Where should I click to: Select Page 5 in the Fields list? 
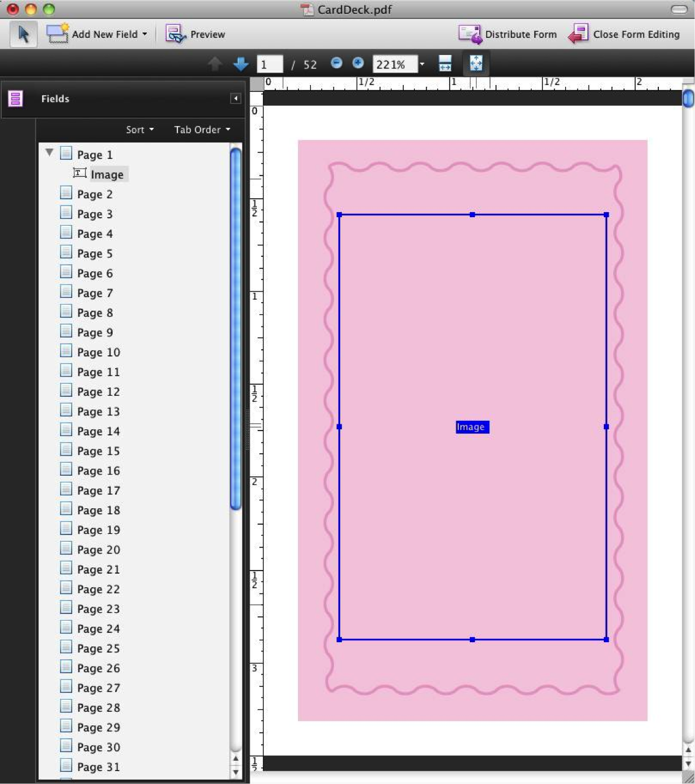[95, 254]
